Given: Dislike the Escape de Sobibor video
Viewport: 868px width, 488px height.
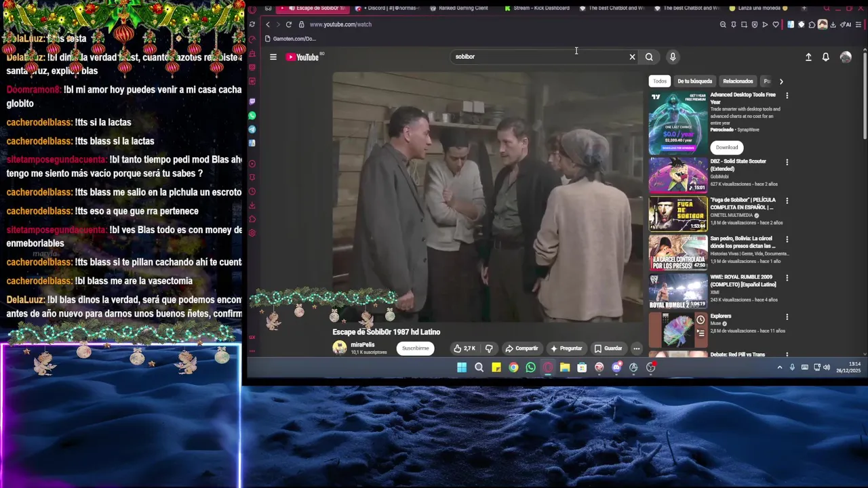Looking at the screenshot, I should [489, 348].
